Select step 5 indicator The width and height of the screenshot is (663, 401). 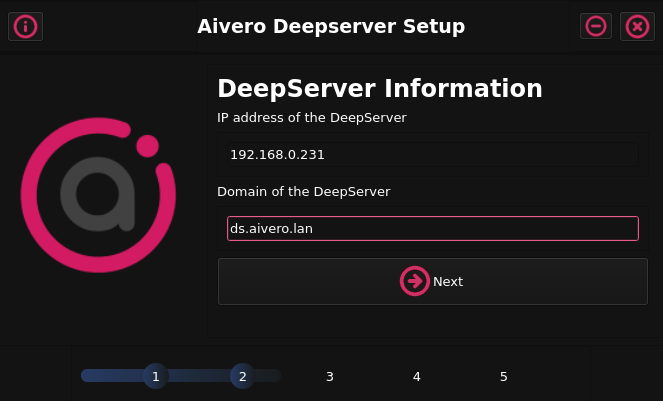coord(504,376)
